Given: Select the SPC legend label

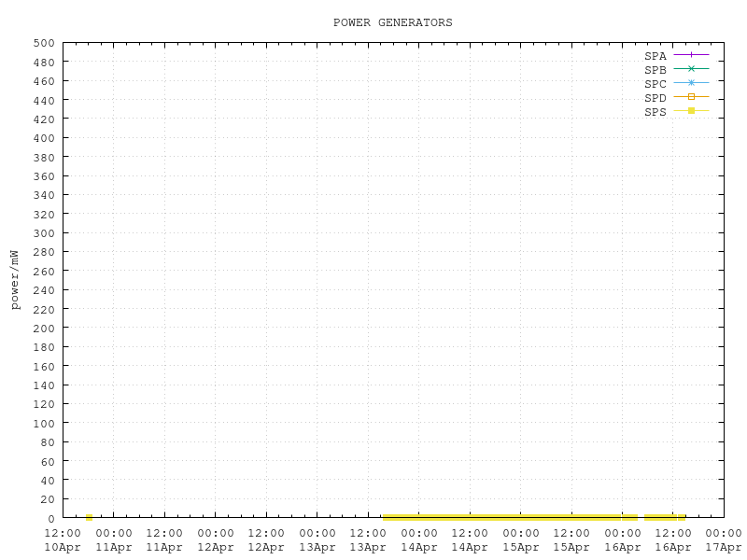Looking at the screenshot, I should (x=655, y=84).
